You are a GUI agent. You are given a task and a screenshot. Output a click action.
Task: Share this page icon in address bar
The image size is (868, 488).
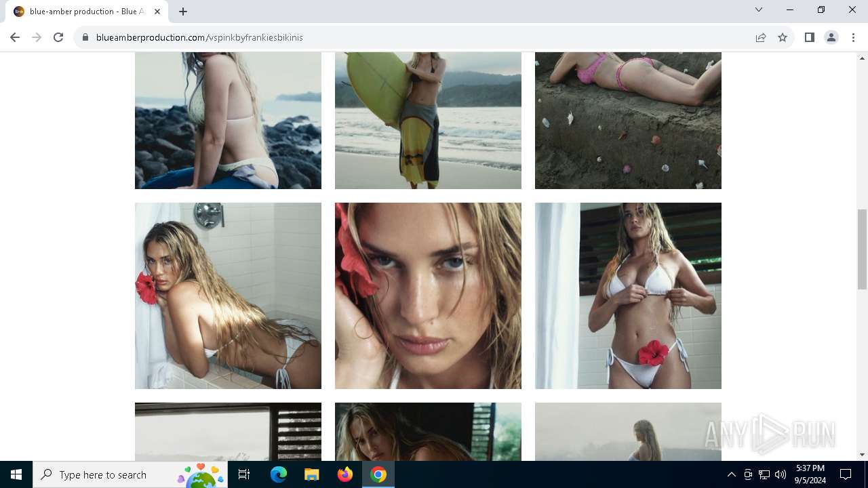point(761,37)
